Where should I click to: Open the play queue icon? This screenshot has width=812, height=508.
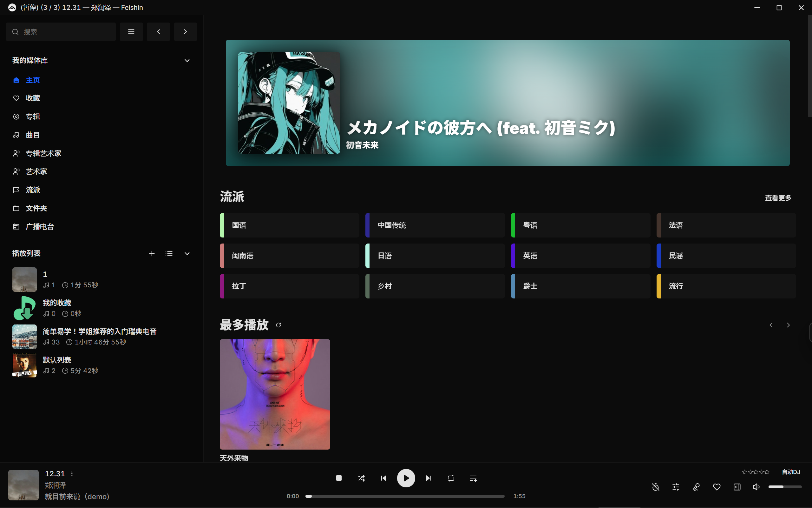point(473,478)
